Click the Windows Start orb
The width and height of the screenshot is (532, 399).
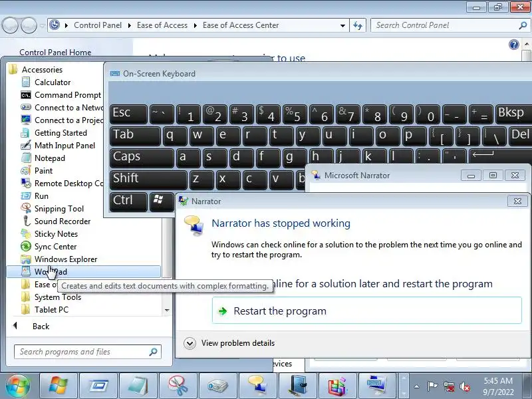pos(18,386)
